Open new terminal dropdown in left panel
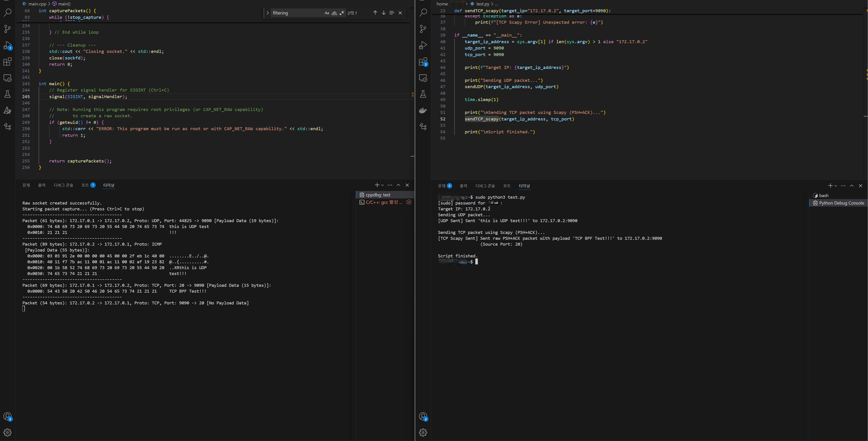Viewport: 868px width, 441px height. [x=382, y=185]
